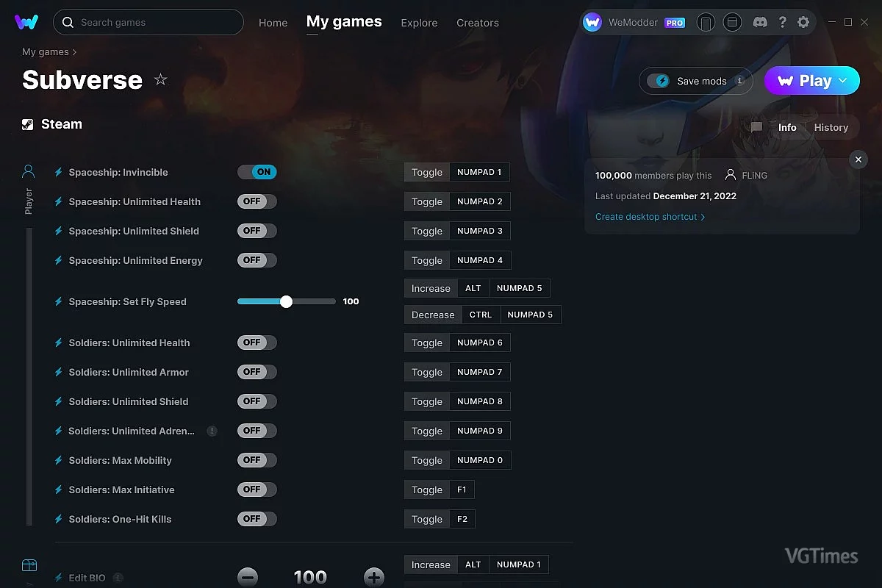Open the inventory chest category icon

pos(29,565)
